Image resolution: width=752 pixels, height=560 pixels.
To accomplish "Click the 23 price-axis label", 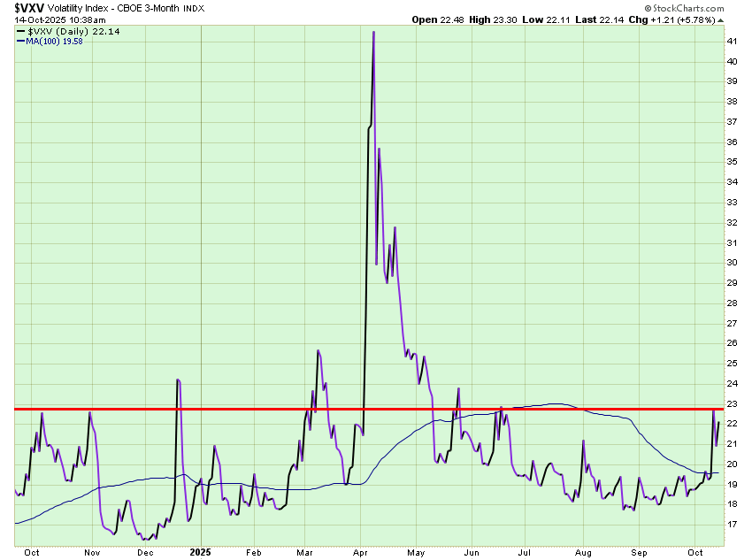I will 732,403.
